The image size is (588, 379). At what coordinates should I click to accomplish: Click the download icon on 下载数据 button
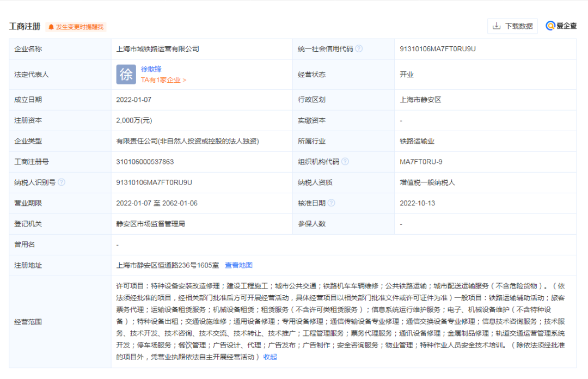(497, 26)
